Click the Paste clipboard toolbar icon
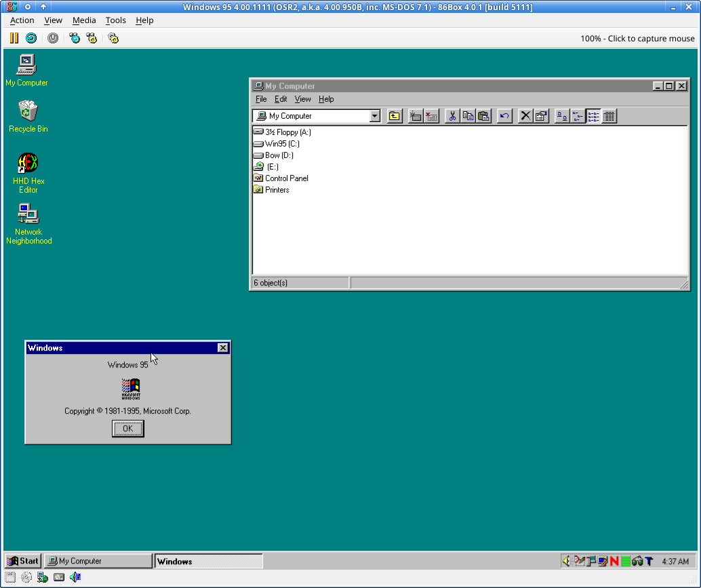Image resolution: width=701 pixels, height=588 pixels. [x=484, y=116]
